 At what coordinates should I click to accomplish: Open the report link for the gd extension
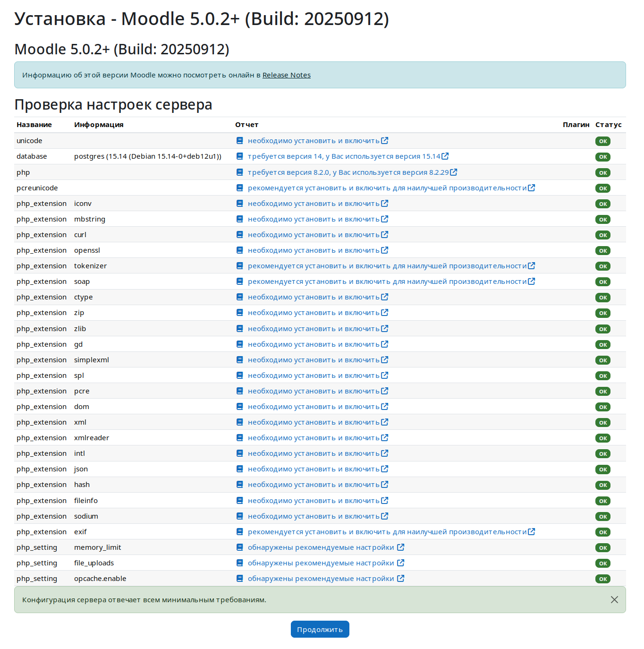point(314,344)
